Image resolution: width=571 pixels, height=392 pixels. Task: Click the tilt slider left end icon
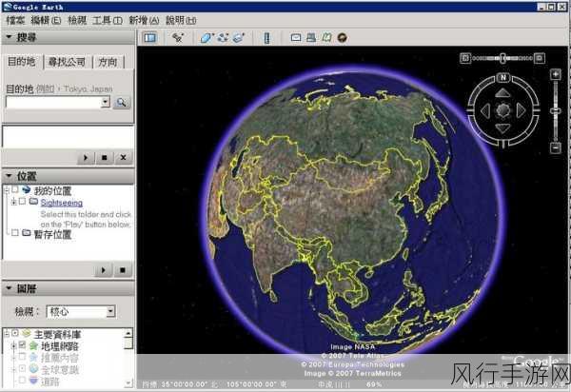coord(465,58)
